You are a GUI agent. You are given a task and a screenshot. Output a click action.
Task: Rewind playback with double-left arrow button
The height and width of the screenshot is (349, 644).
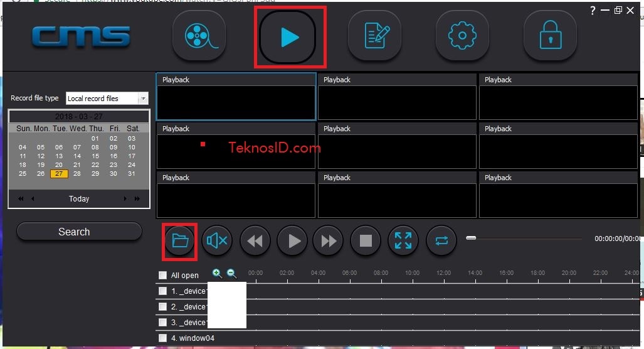pos(255,240)
